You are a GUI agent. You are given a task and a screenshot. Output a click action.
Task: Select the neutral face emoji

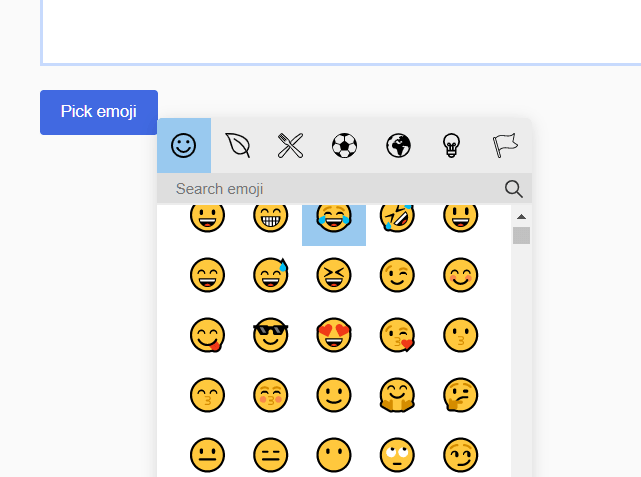[x=207, y=455]
